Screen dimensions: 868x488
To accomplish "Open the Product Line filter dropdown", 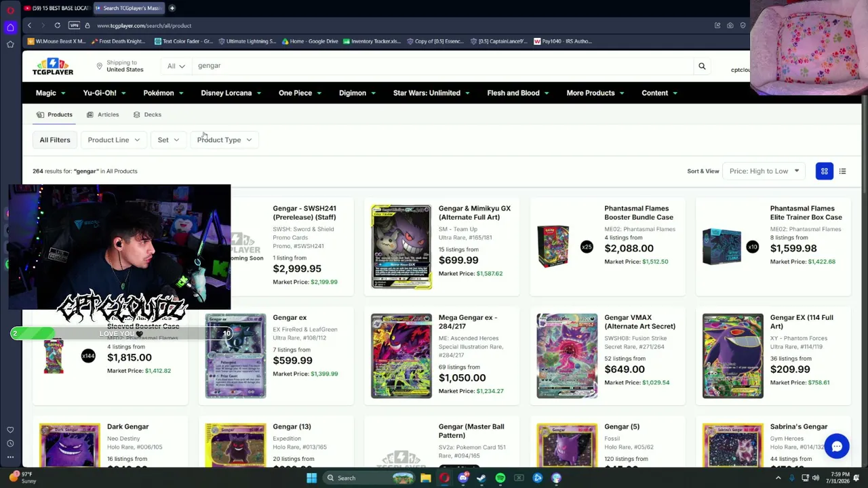I will pos(113,140).
